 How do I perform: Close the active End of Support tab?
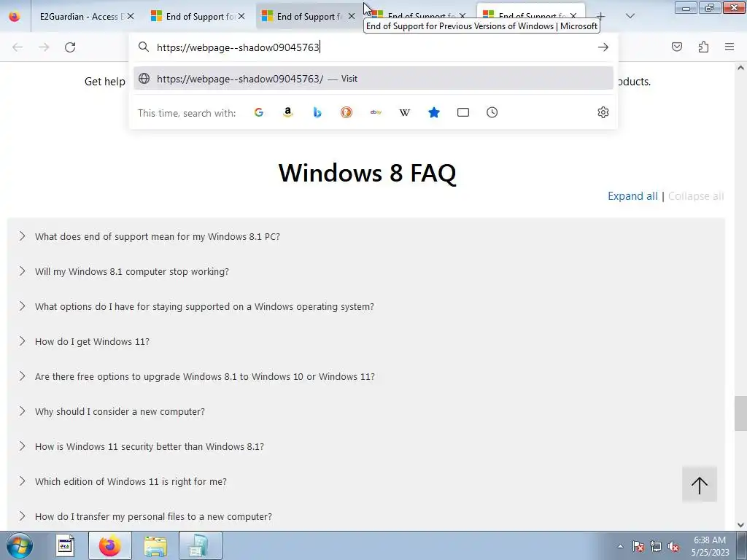(573, 16)
